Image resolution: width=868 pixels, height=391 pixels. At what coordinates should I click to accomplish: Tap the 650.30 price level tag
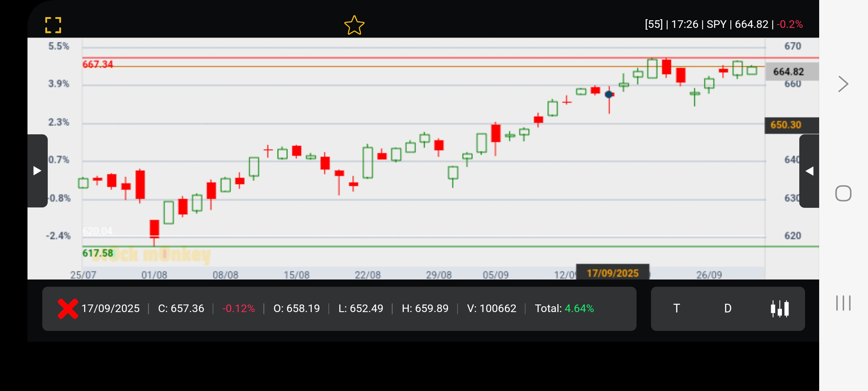(x=786, y=125)
